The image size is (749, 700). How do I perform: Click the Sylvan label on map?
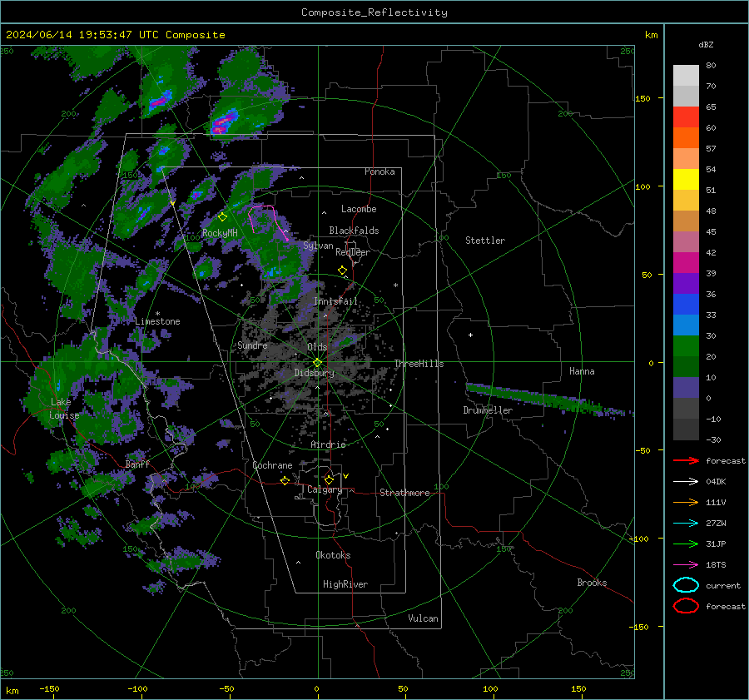[x=318, y=246]
